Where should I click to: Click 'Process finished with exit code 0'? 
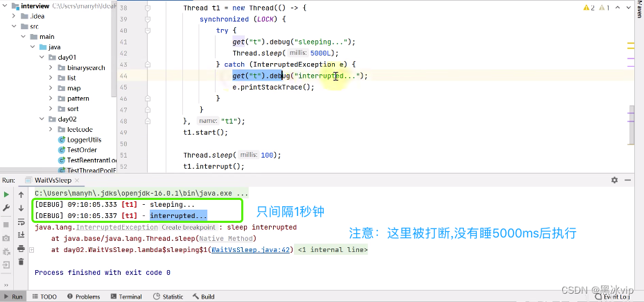103,272
